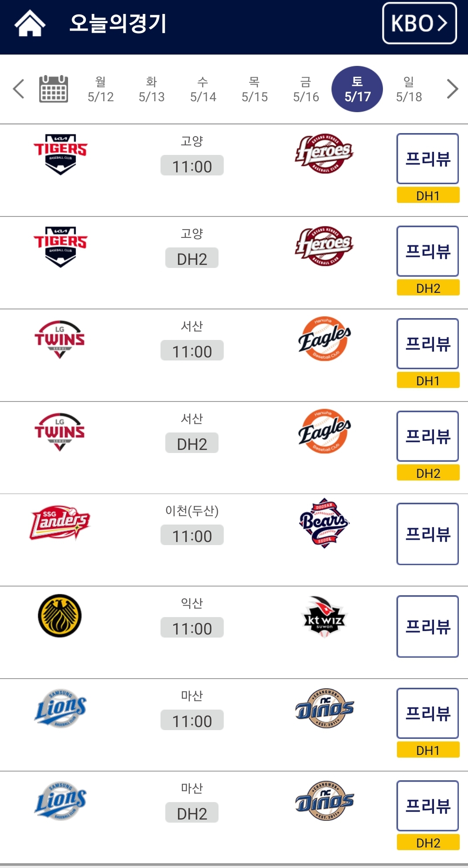Click the NC Dinos logo in 11:00 game
This screenshot has width=468, height=868.
pyautogui.click(x=324, y=708)
